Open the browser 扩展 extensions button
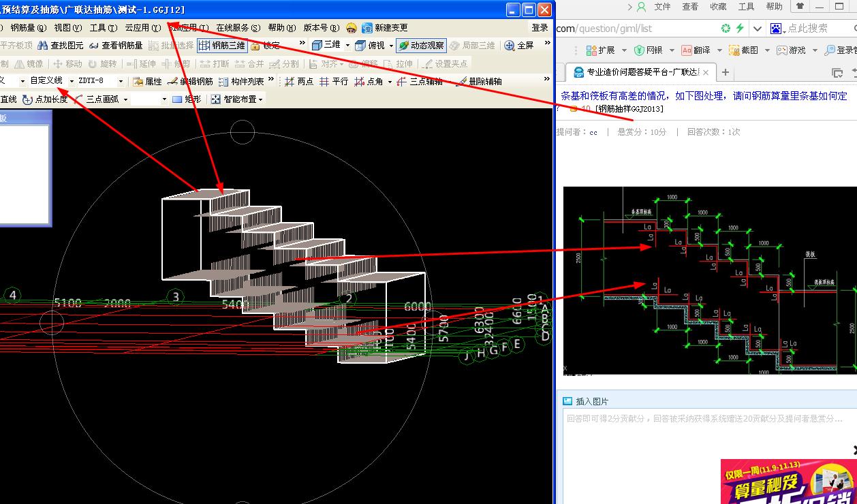This screenshot has width=857, height=504. [601, 50]
